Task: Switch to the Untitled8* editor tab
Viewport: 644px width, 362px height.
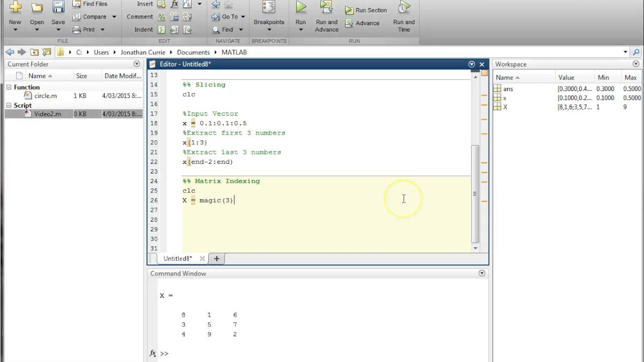Action: point(178,258)
